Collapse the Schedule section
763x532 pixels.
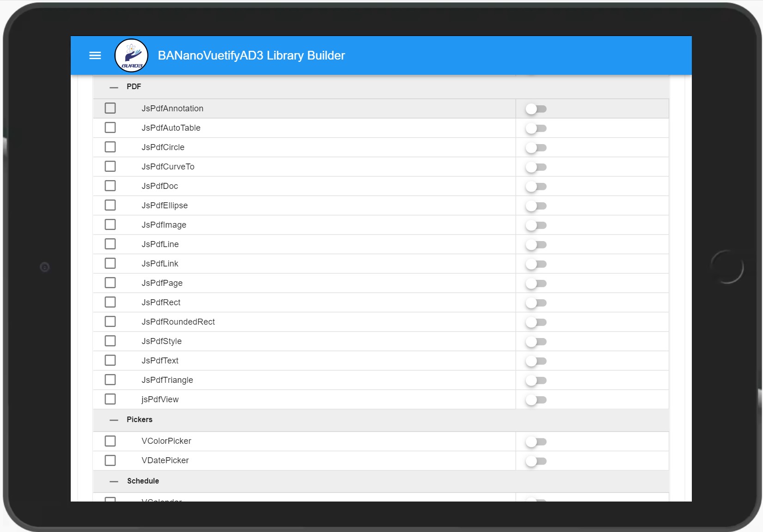coord(114,481)
